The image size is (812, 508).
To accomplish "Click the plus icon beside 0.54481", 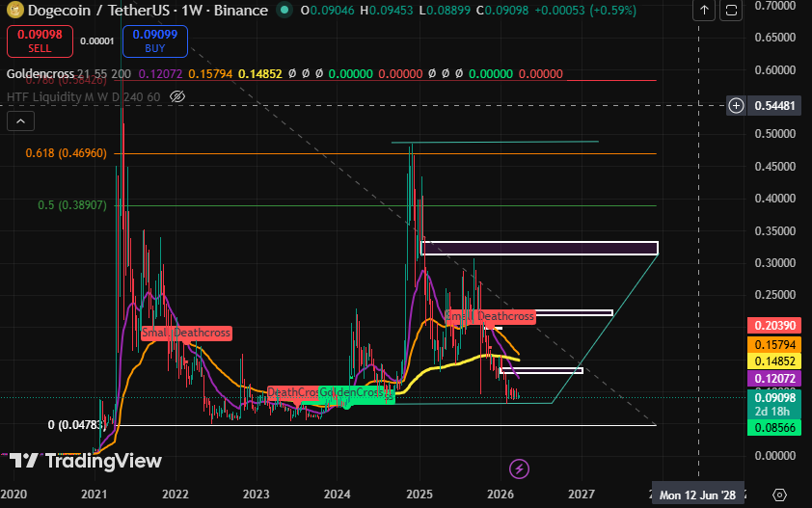I will coord(736,106).
